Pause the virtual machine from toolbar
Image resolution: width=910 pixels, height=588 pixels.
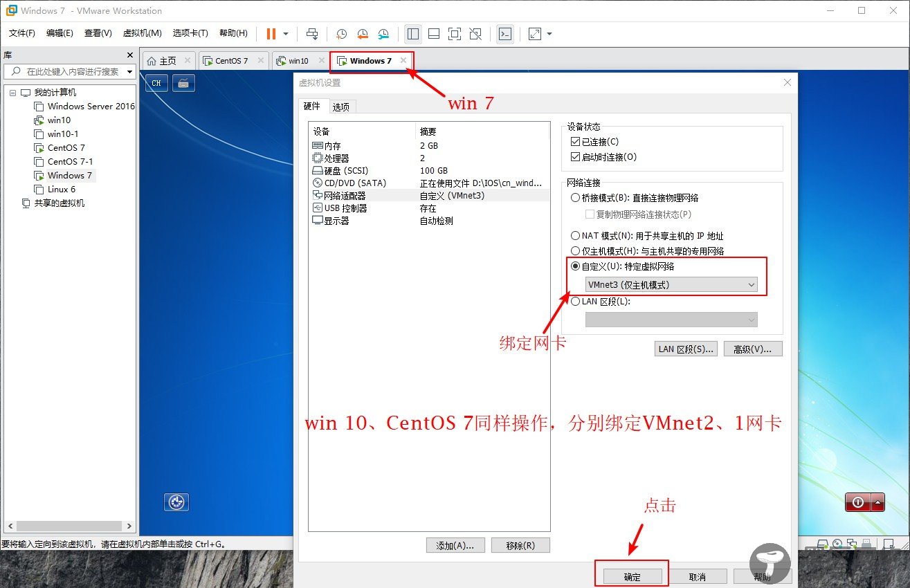271,33
